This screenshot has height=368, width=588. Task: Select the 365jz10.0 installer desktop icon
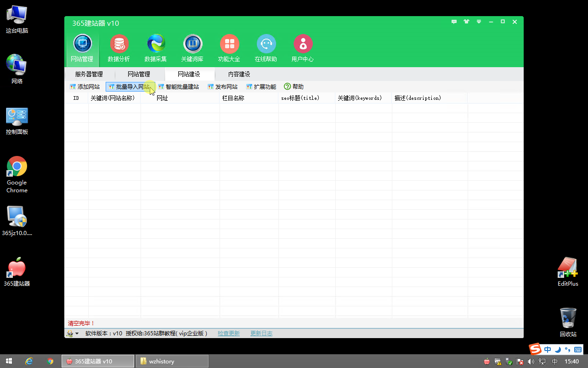[17, 221]
